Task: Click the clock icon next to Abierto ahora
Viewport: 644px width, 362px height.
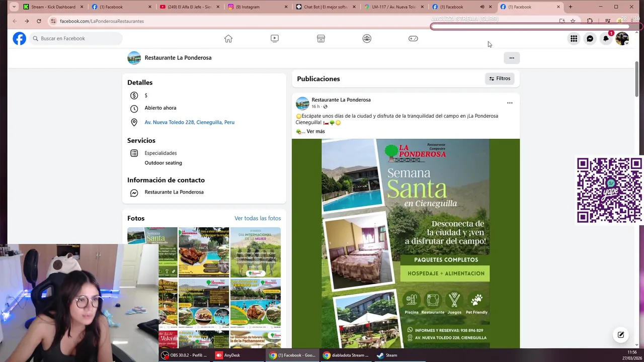Action: (x=134, y=109)
